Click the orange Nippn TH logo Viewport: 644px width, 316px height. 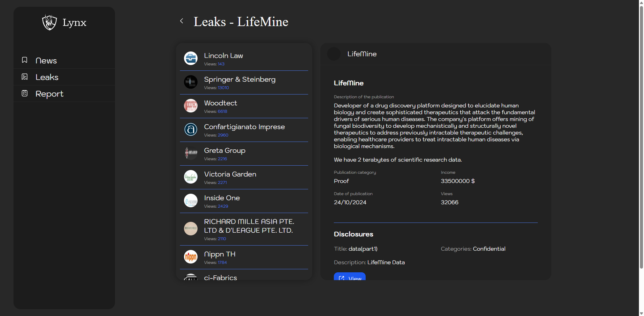coord(191,257)
